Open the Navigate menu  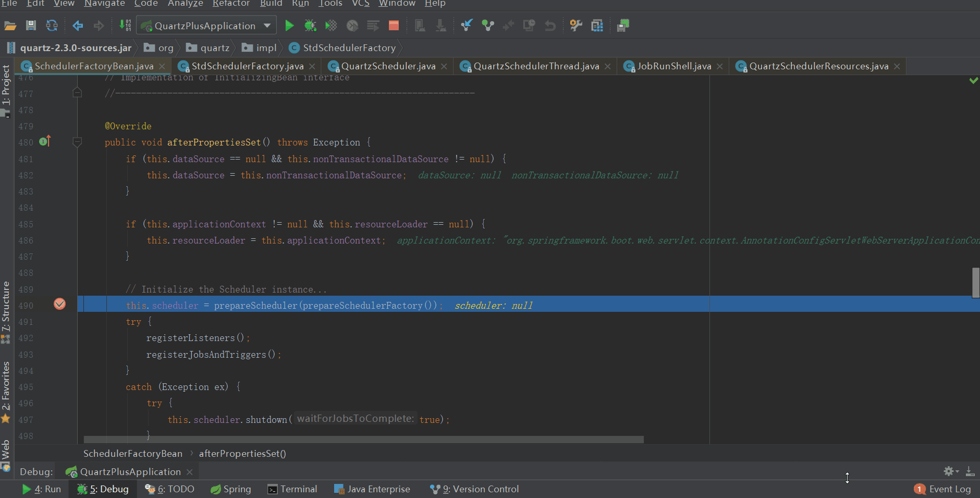(104, 4)
